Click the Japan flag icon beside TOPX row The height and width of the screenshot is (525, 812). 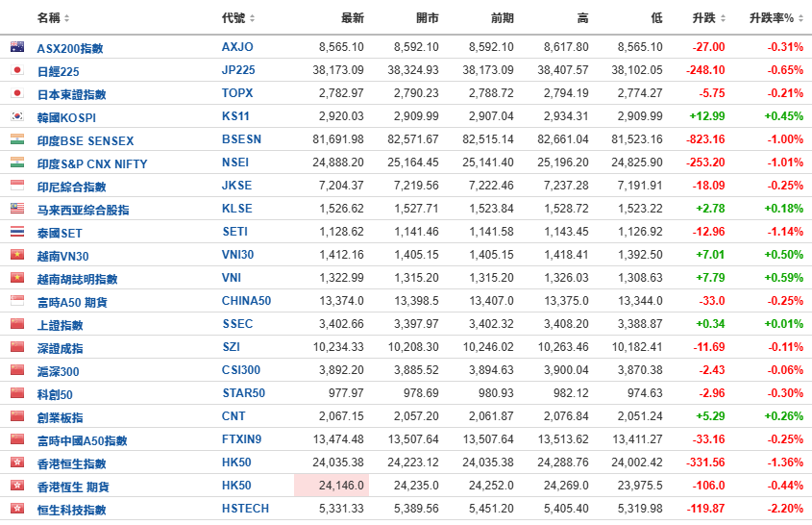(x=17, y=93)
